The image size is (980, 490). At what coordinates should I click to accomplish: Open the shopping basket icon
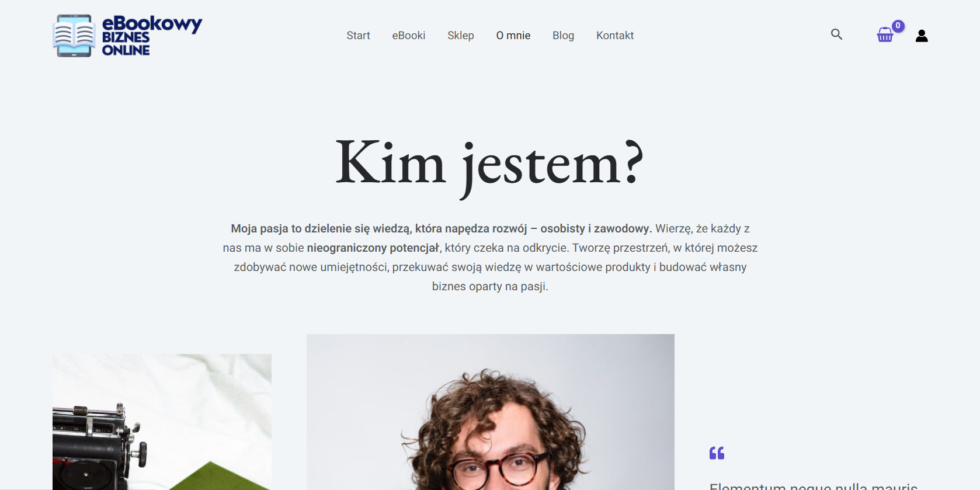pyautogui.click(x=885, y=35)
